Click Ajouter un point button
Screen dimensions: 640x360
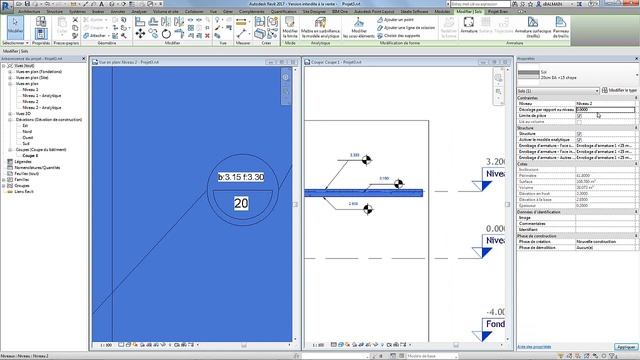coord(396,20)
